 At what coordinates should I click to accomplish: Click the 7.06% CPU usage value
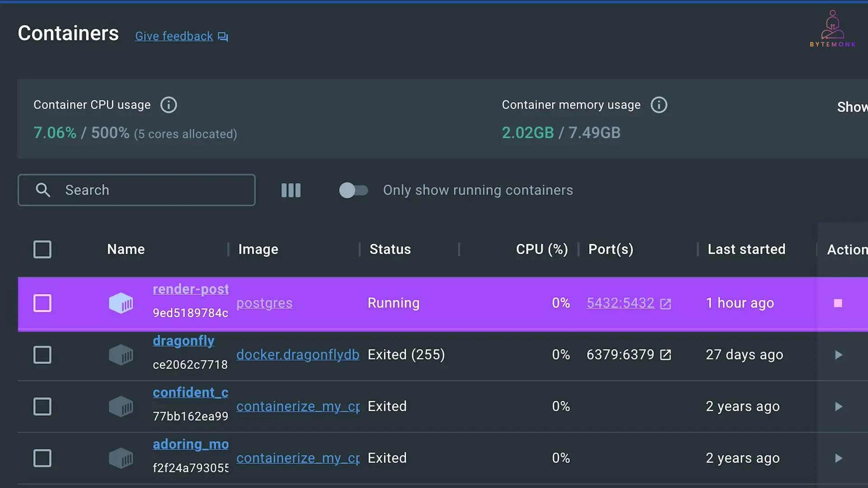click(55, 133)
